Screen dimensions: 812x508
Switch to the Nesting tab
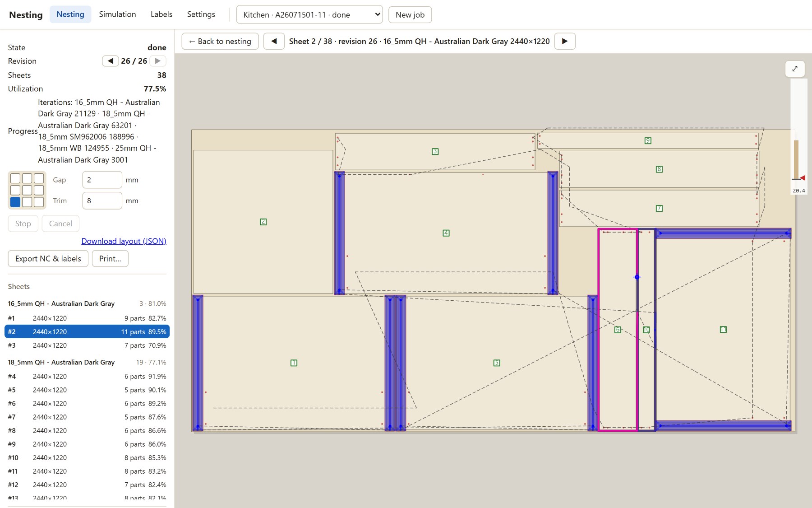pyautogui.click(x=70, y=14)
